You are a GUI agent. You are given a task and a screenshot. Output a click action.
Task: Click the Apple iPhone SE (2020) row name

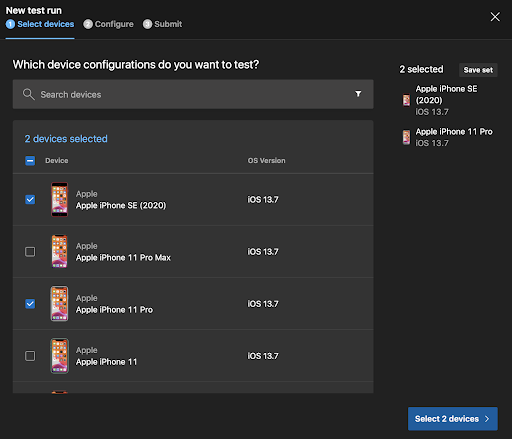click(x=121, y=205)
